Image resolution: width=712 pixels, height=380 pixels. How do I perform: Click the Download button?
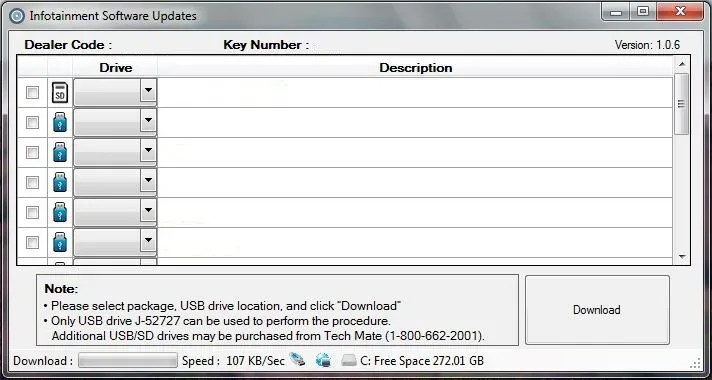click(597, 310)
